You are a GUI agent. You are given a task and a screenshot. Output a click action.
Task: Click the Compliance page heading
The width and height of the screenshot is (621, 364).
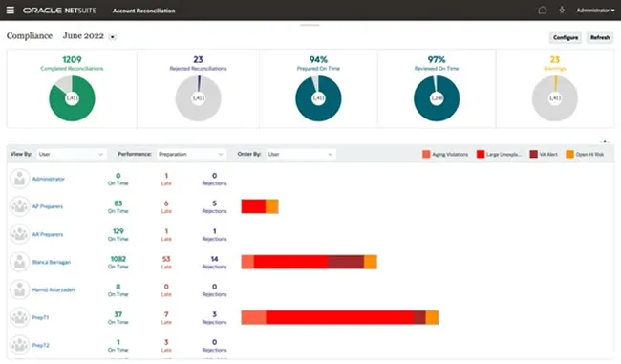tap(30, 36)
